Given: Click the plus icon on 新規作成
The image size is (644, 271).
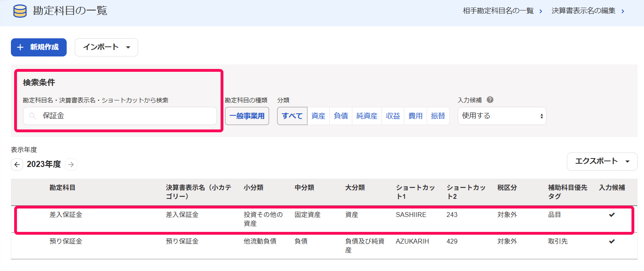Looking at the screenshot, I should 21,48.
